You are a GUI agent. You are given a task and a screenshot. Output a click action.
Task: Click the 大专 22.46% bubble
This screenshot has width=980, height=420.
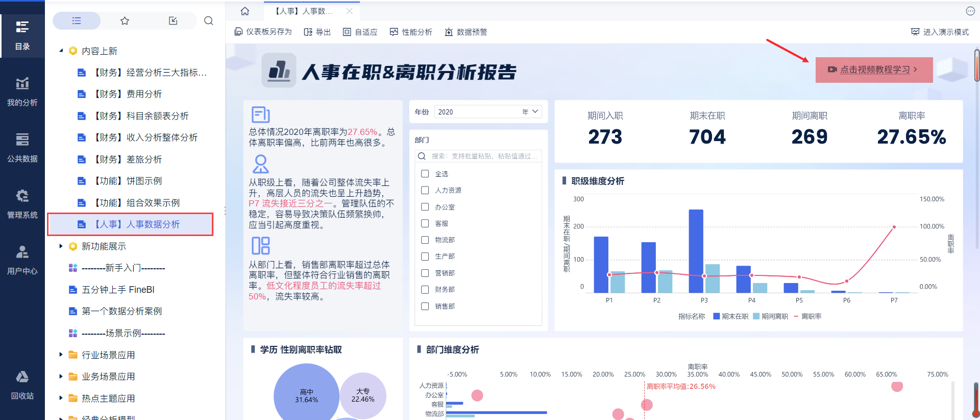tap(363, 395)
